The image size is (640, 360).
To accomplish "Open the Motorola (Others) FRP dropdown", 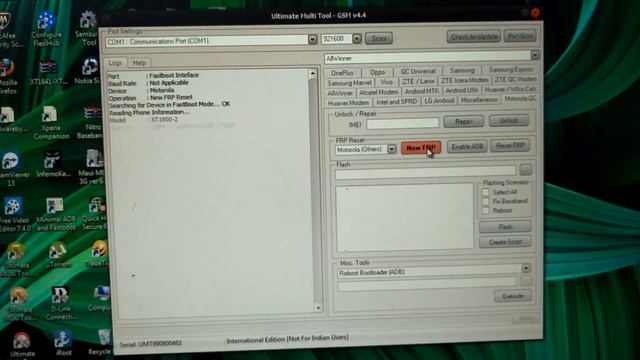I will (x=391, y=149).
